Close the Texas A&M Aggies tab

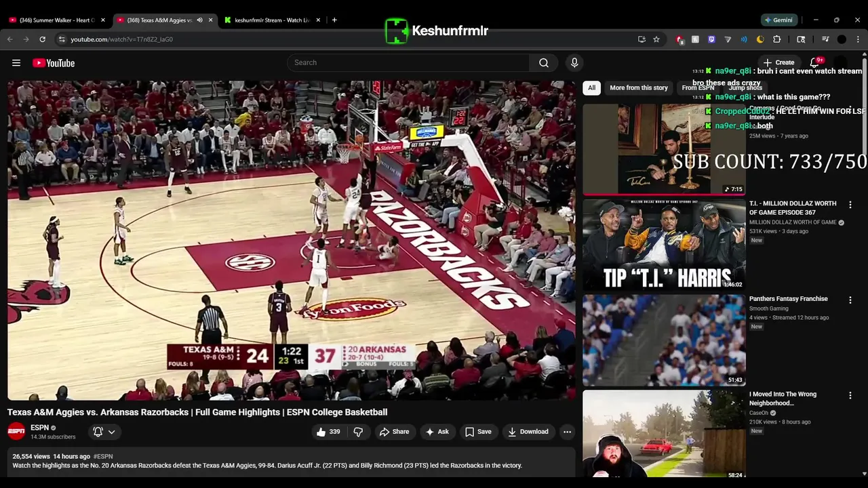(x=210, y=20)
